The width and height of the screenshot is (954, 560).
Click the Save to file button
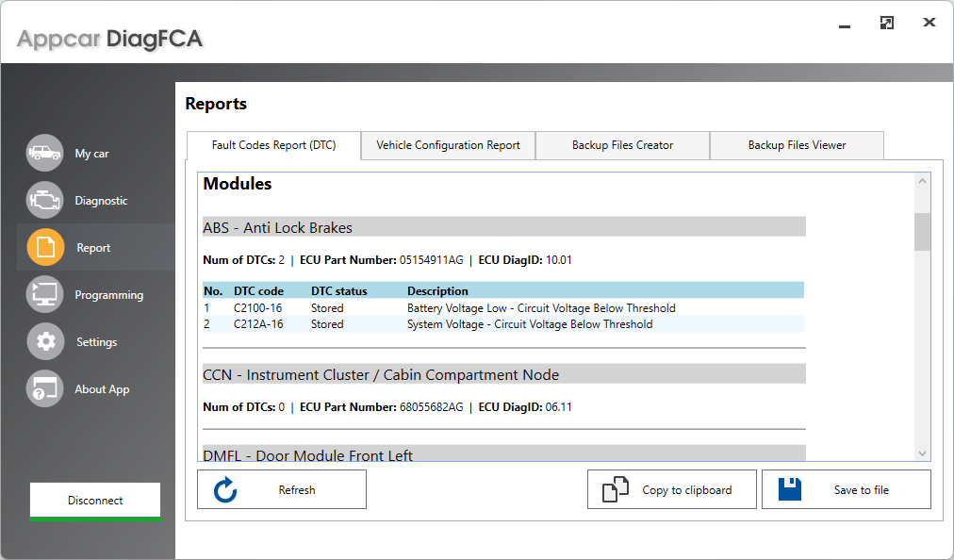pyautogui.click(x=846, y=488)
